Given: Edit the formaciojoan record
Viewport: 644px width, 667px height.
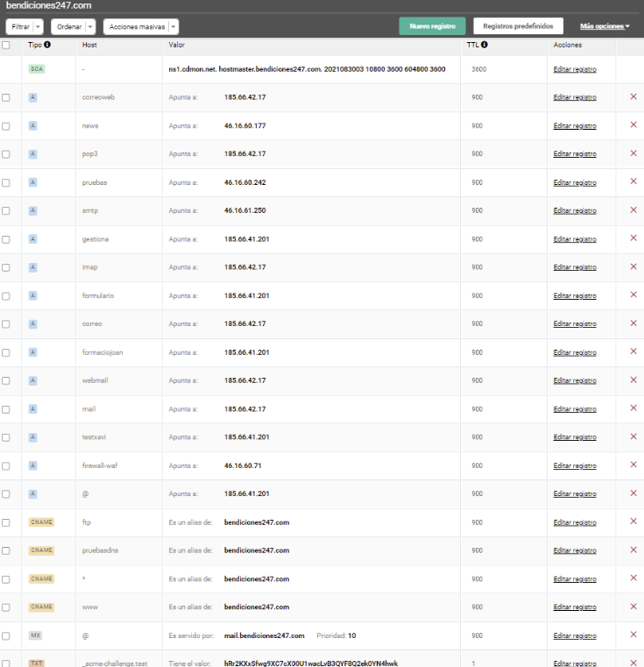Looking at the screenshot, I should (575, 352).
